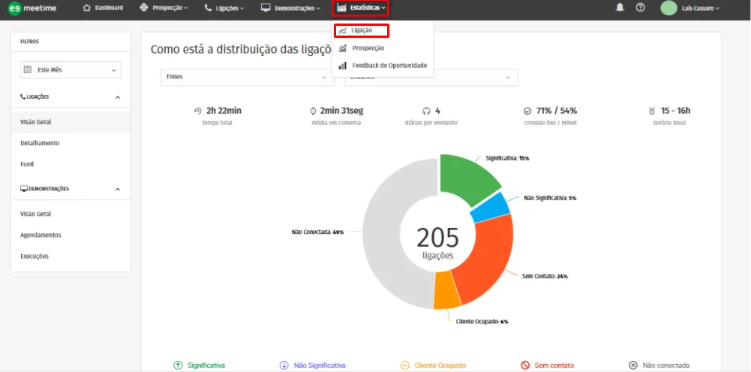Click the user avatar circle
751x372 pixels.
pyautogui.click(x=669, y=8)
